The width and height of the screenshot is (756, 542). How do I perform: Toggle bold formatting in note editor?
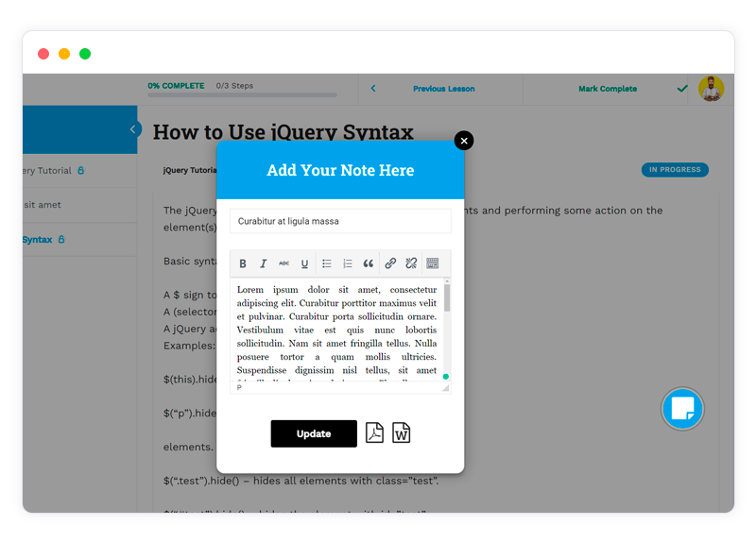[243, 263]
